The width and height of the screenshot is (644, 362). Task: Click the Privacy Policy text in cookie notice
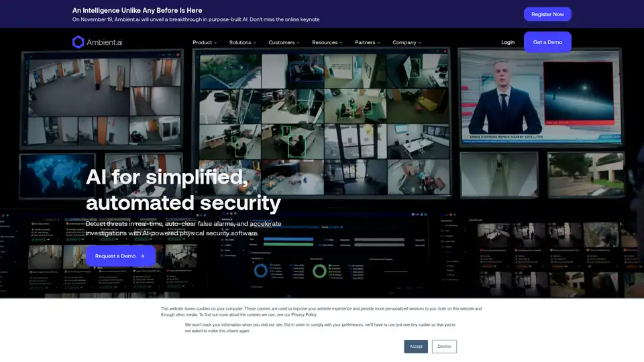coord(303,314)
